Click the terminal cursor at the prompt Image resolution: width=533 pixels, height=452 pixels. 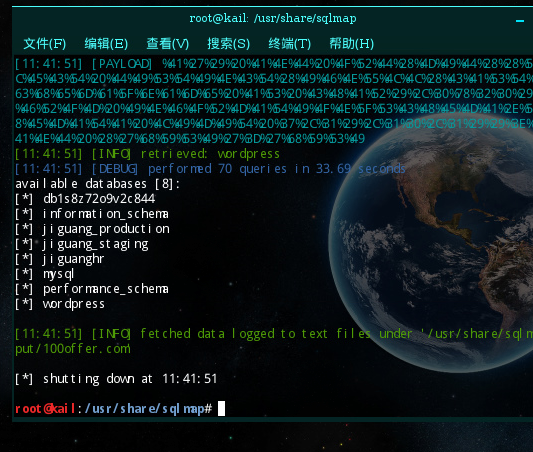coord(221,408)
